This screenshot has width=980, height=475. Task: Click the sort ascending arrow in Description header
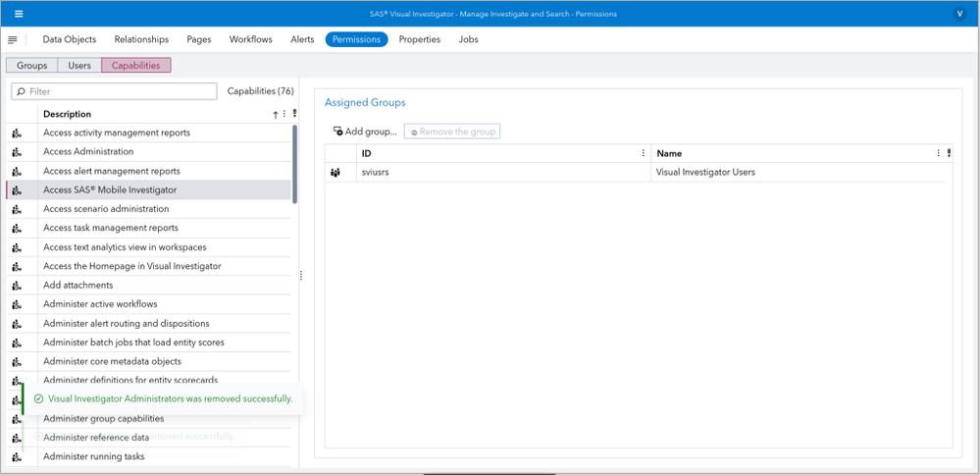click(275, 115)
